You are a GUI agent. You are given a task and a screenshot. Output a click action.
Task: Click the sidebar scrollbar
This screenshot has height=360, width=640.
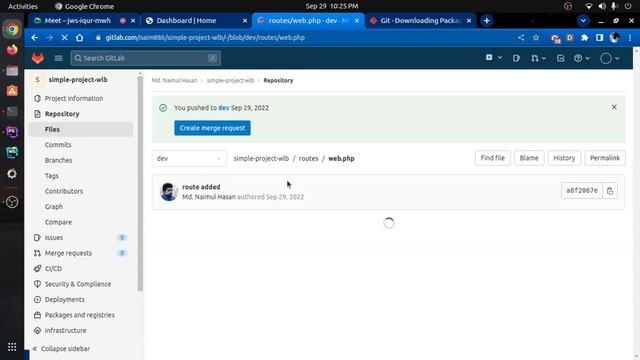[140, 184]
